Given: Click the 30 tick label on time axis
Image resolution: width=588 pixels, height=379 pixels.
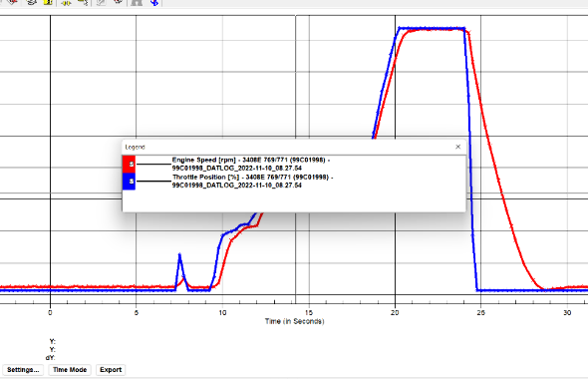Looking at the screenshot, I should pyautogui.click(x=567, y=312).
